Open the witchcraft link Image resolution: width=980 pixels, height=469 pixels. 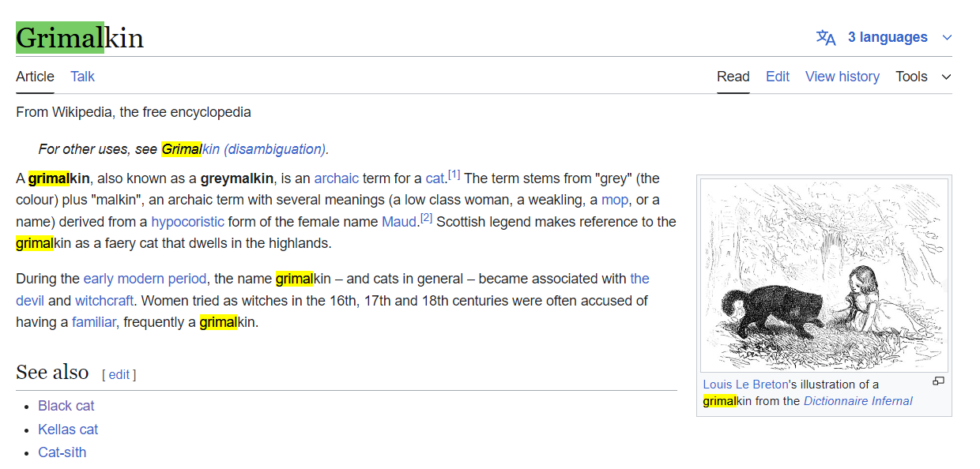click(x=104, y=301)
